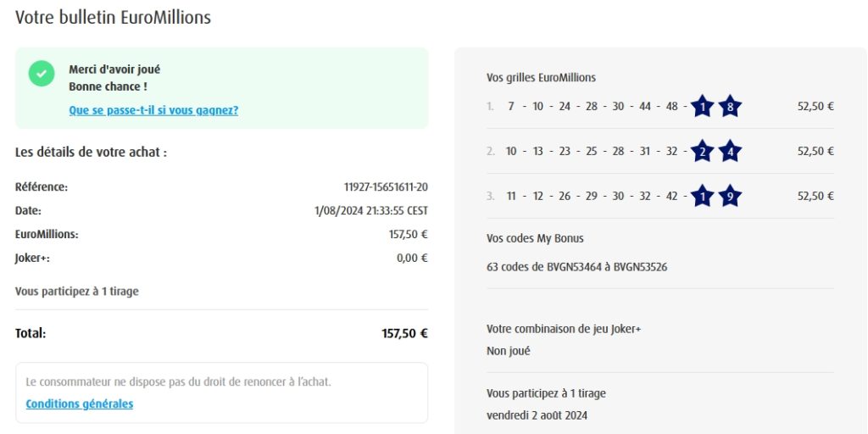Open the Conditions générales link
This screenshot has width=868, height=434.
tap(80, 404)
